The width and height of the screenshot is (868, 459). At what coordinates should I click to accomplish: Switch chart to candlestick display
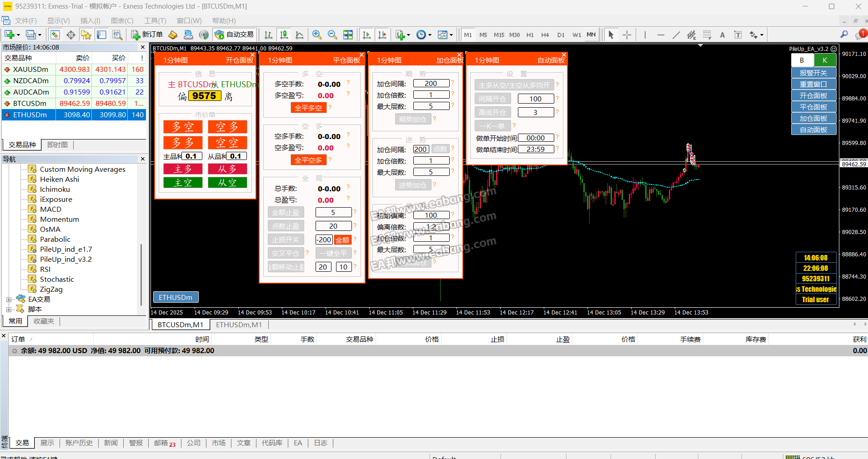point(284,35)
